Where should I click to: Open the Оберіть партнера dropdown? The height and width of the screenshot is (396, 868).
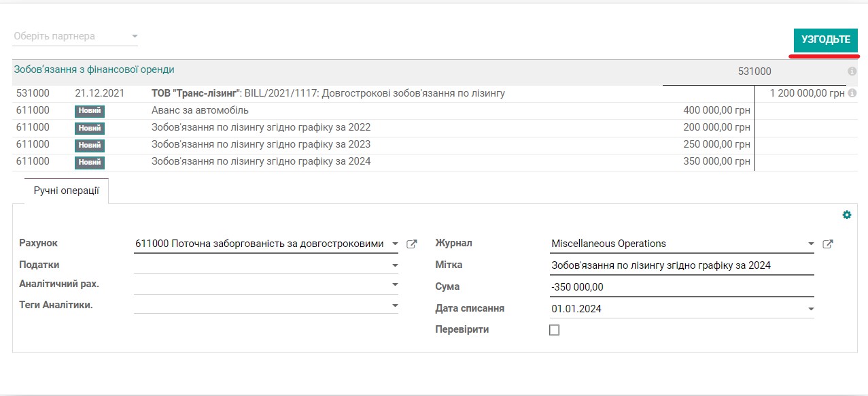click(75, 35)
